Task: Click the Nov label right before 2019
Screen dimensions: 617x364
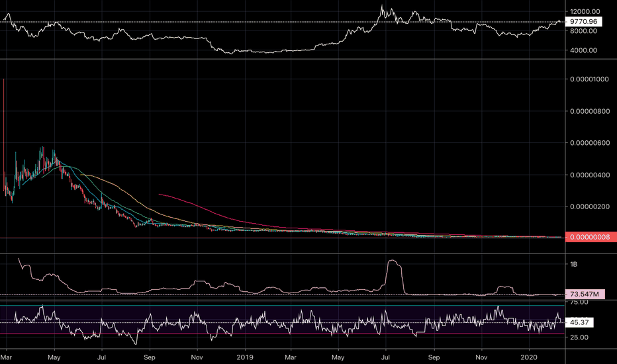Action: tap(197, 357)
